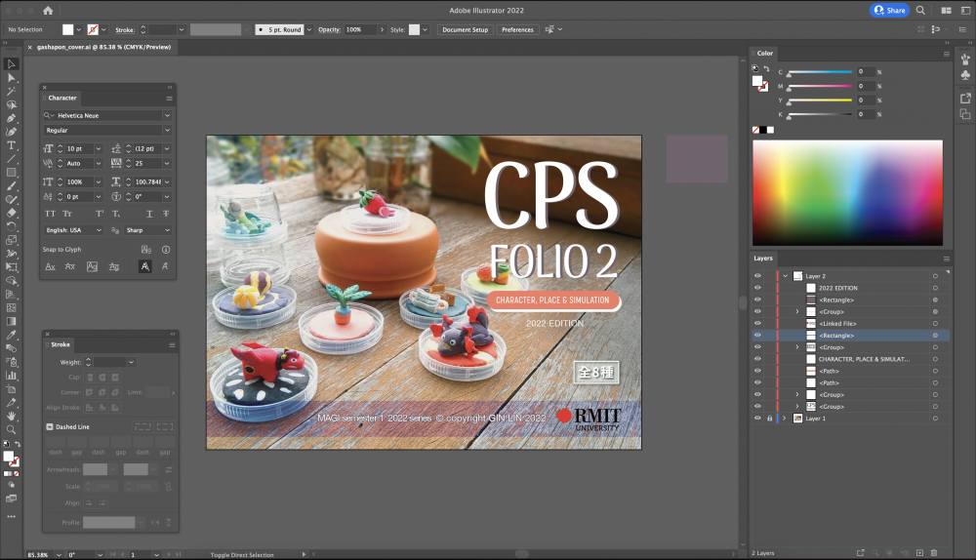Collapse Layer 2 with its chevron
The image size is (976, 560).
(x=786, y=276)
